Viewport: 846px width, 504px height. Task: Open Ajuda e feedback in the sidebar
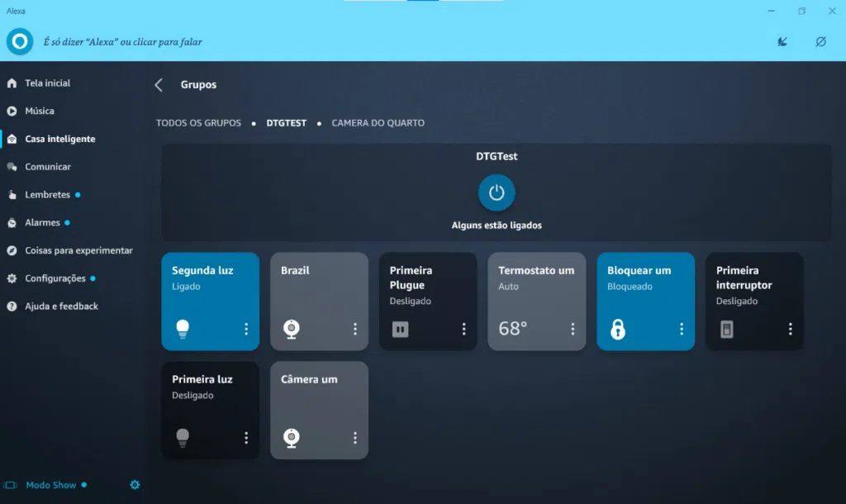coord(59,306)
